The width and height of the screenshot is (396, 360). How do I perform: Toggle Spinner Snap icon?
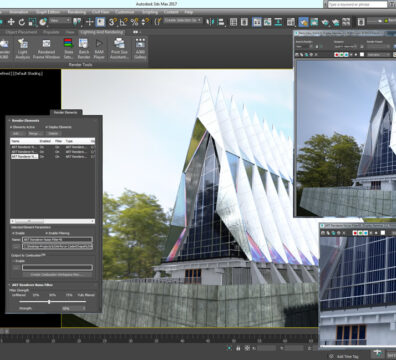click(x=145, y=22)
